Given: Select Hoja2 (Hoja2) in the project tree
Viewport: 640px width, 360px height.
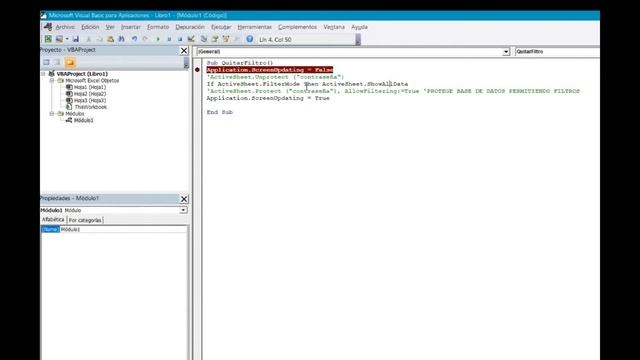Looking at the screenshot, I should (90, 94).
